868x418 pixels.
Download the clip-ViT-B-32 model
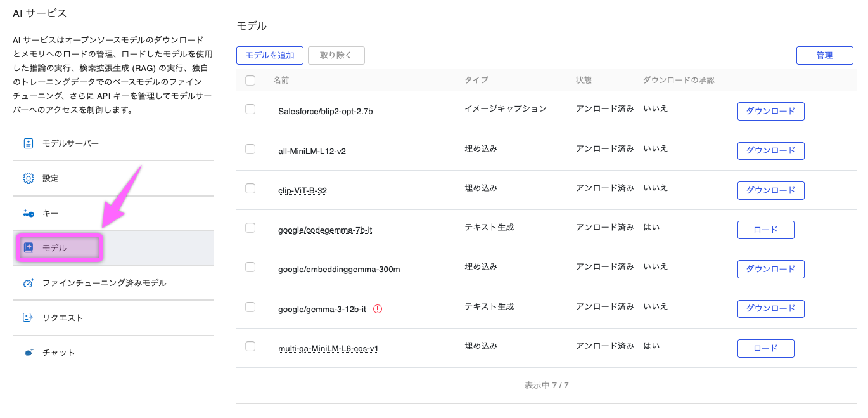tap(770, 190)
